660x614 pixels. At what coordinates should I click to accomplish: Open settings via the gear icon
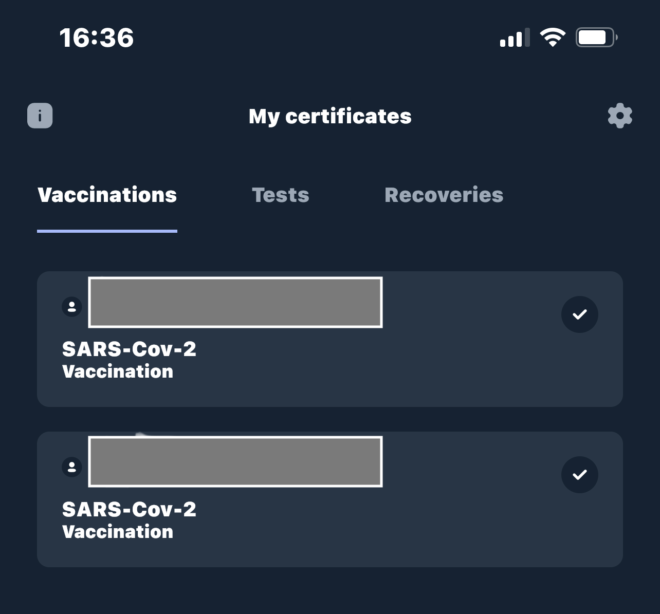point(620,116)
